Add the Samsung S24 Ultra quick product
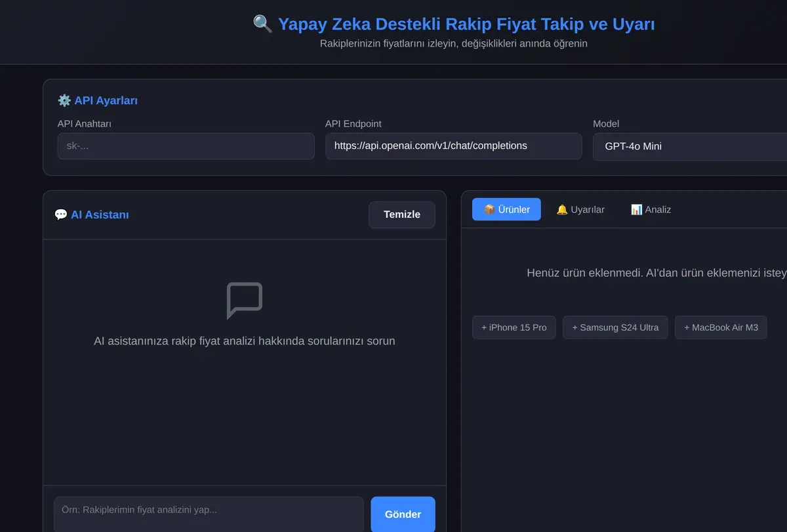The height and width of the screenshot is (532, 787). [615, 327]
